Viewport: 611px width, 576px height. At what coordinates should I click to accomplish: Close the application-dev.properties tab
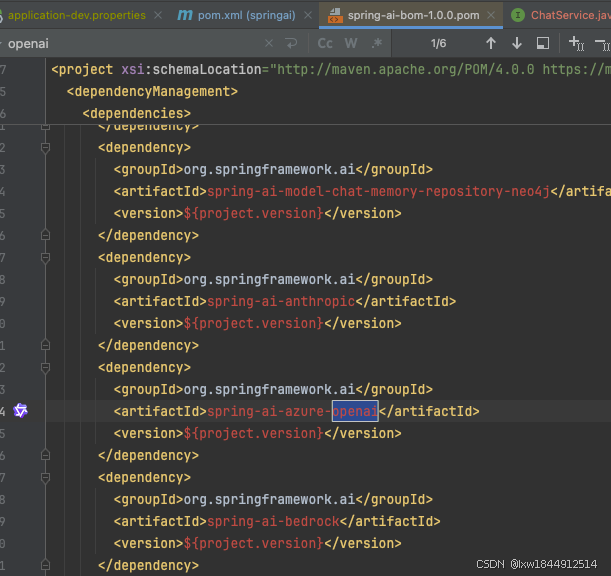(x=158, y=15)
